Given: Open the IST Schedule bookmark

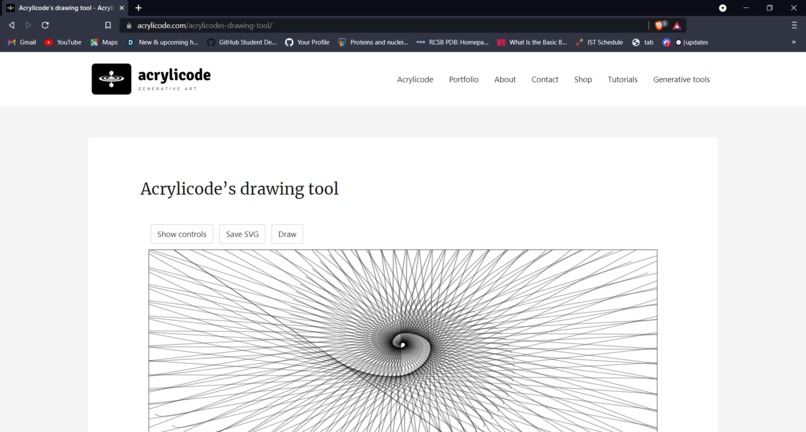Looking at the screenshot, I should point(599,42).
